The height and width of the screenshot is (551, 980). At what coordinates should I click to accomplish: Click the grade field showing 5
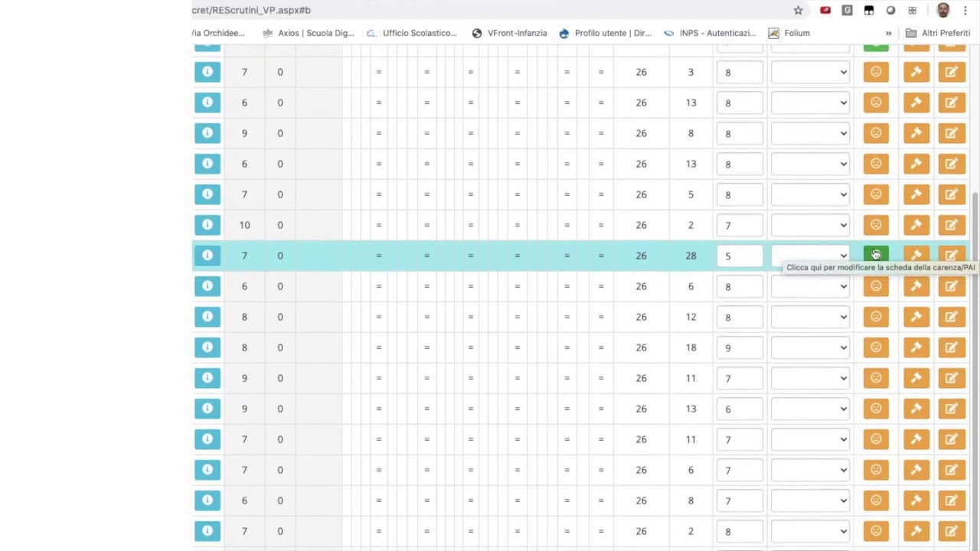(x=740, y=256)
